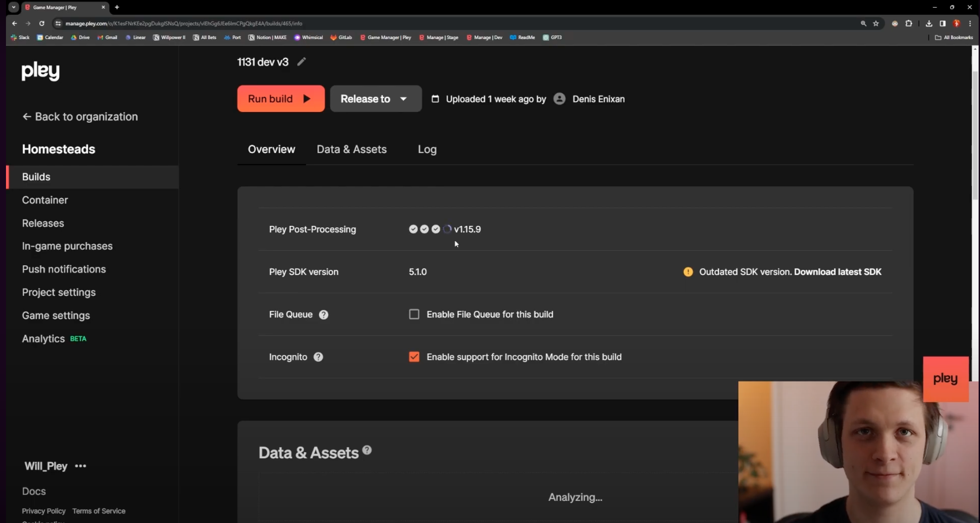Close the Game Manager | Pley tab
The image size is (980, 523).
point(103,7)
